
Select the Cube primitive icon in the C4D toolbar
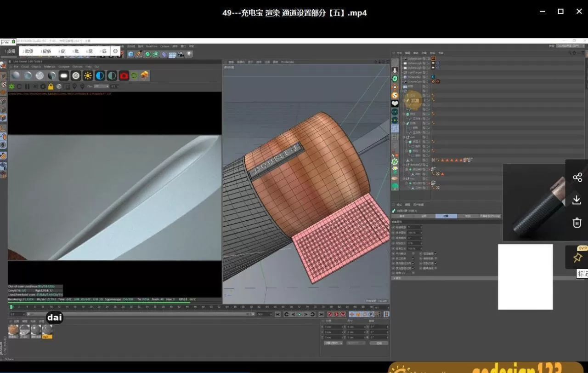coord(130,54)
